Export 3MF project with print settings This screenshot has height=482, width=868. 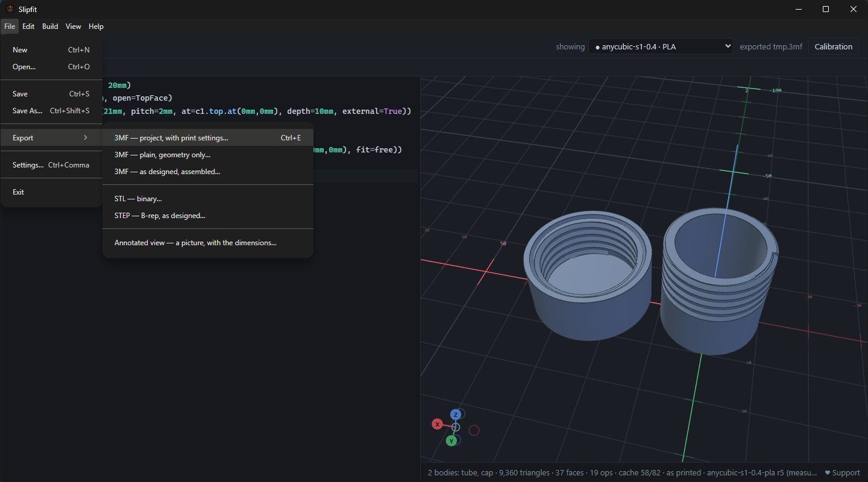pyautogui.click(x=208, y=138)
